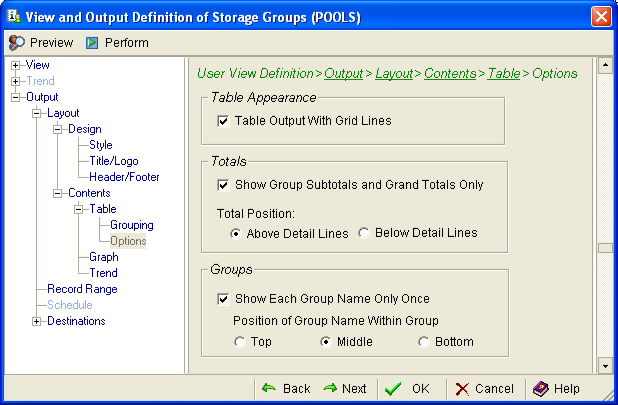Image resolution: width=618 pixels, height=405 pixels.
Task: Open Record Range tree item
Action: (82, 289)
